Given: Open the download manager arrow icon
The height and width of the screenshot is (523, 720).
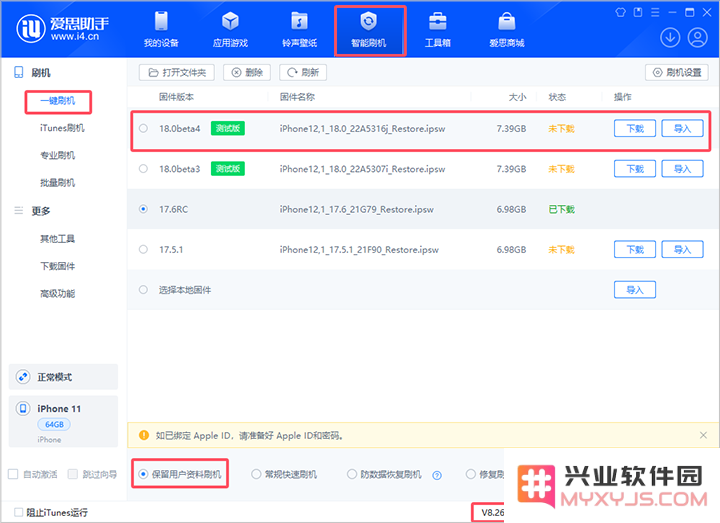Looking at the screenshot, I should 670,38.
